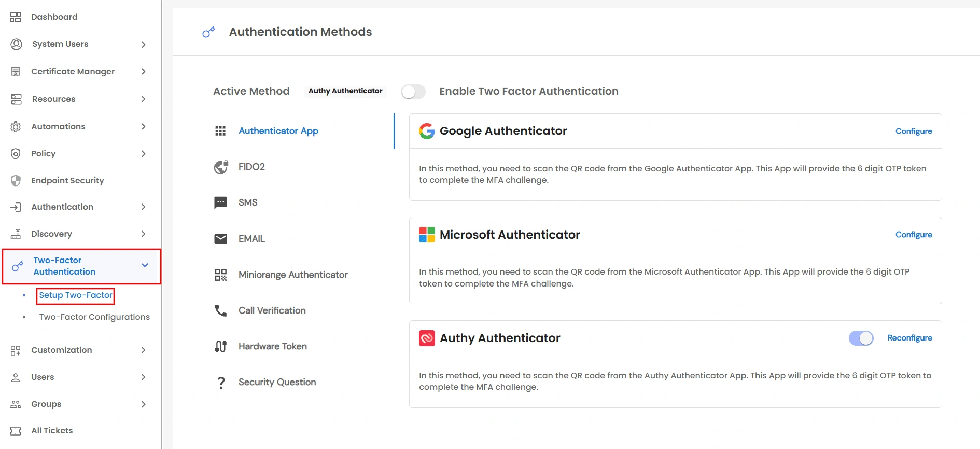Click the Active Method label
980x449 pixels.
(251, 92)
